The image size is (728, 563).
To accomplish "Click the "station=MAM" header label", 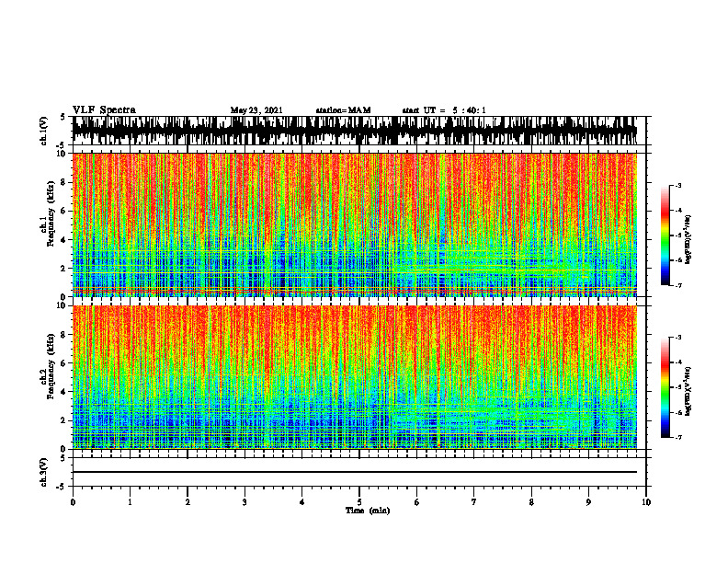I will click(343, 110).
